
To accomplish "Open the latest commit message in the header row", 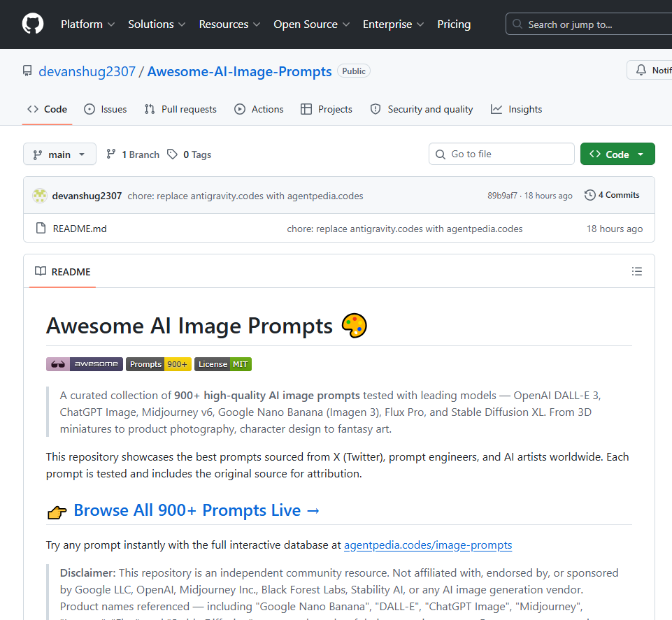I will (245, 196).
